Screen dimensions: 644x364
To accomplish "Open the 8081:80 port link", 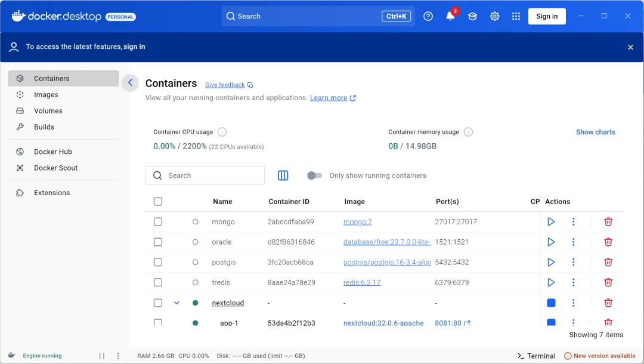I will [452, 323].
